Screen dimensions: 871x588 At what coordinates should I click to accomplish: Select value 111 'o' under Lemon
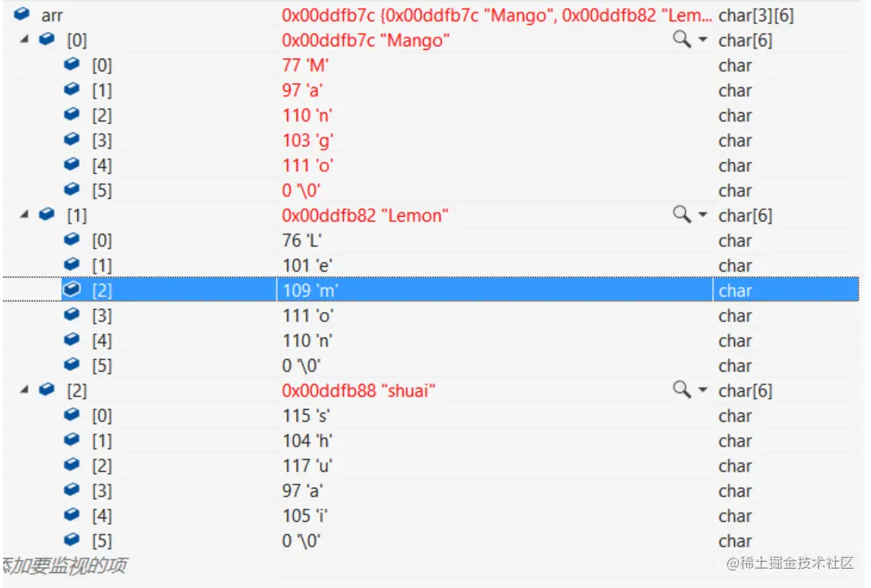(x=308, y=316)
